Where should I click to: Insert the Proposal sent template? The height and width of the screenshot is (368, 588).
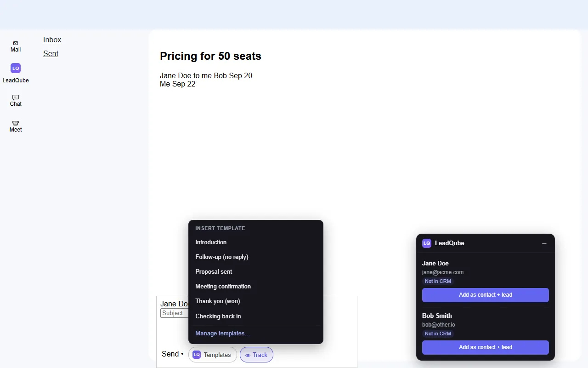pos(256,272)
